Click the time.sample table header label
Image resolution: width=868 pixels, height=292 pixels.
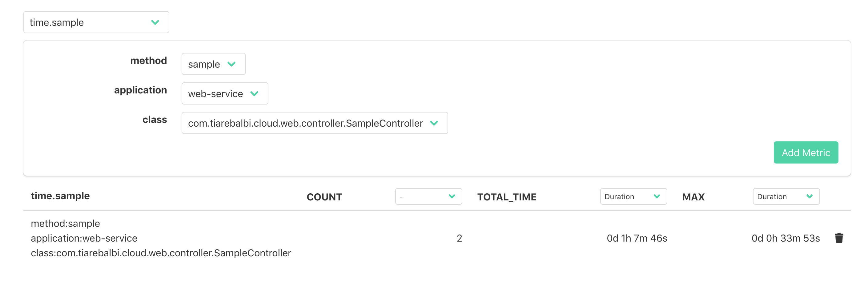tap(60, 195)
